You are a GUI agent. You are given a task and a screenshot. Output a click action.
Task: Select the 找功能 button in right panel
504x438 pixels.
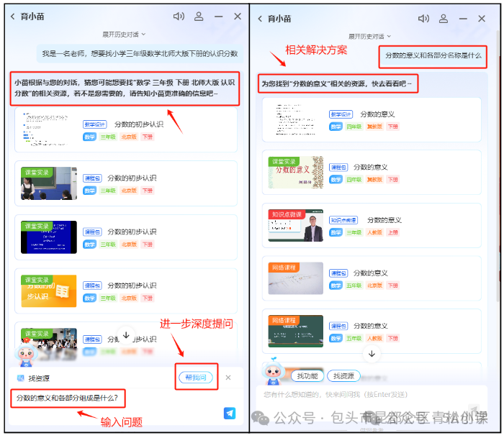click(307, 375)
